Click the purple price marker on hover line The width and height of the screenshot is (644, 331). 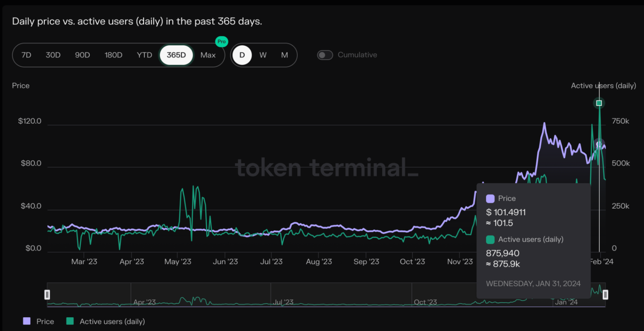(x=599, y=145)
